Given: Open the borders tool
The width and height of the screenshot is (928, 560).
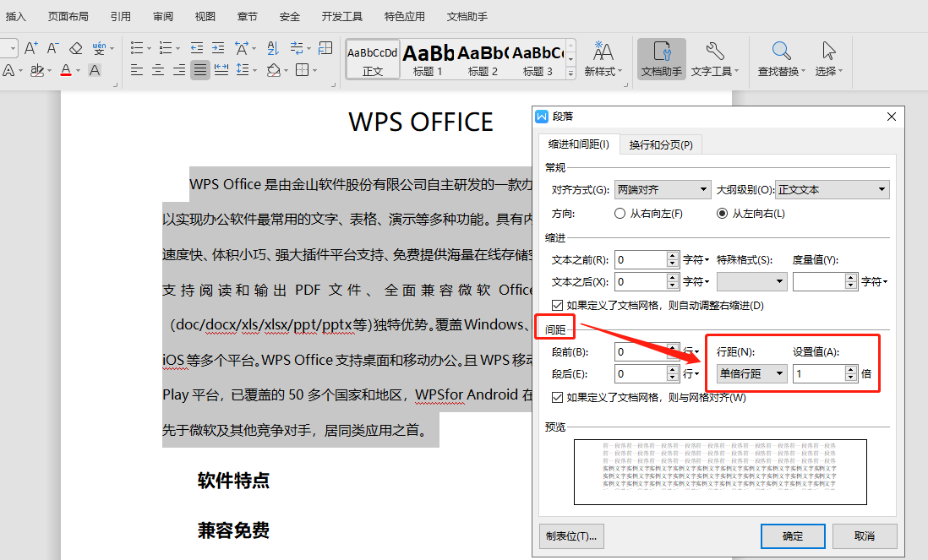Looking at the screenshot, I should pos(303,70).
